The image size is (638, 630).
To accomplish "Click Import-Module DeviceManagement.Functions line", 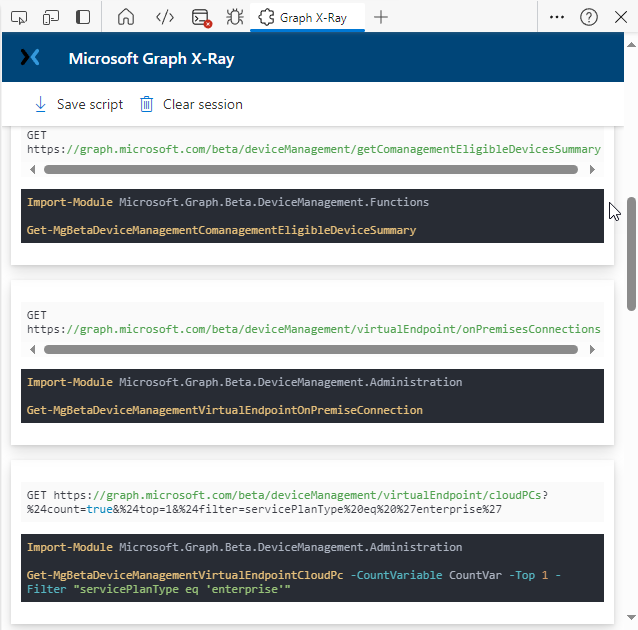I will pos(228,202).
